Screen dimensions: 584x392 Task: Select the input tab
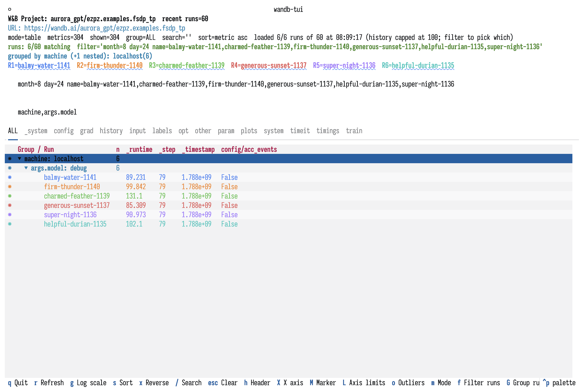click(x=138, y=131)
